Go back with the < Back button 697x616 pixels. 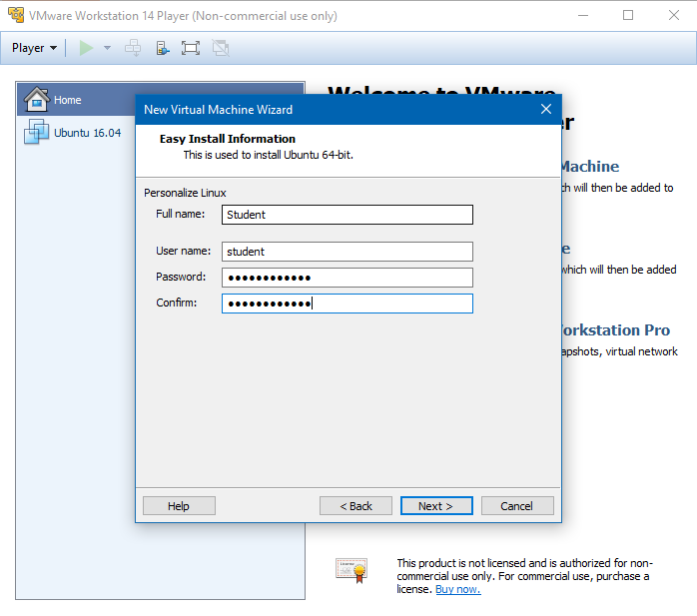pos(355,506)
